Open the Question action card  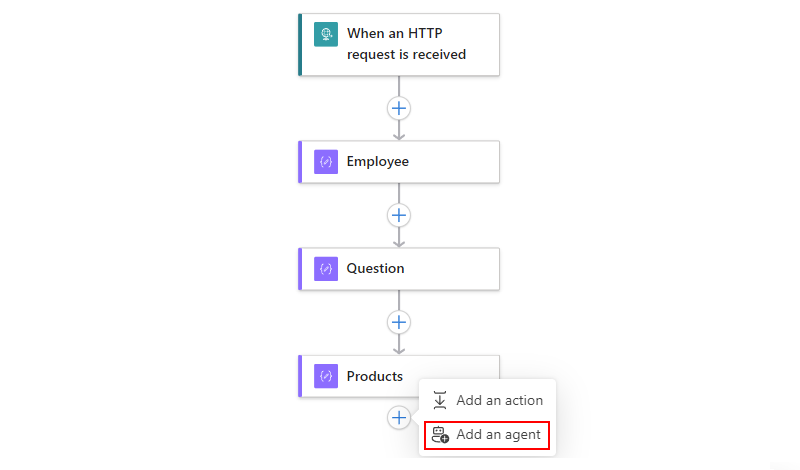click(x=399, y=269)
